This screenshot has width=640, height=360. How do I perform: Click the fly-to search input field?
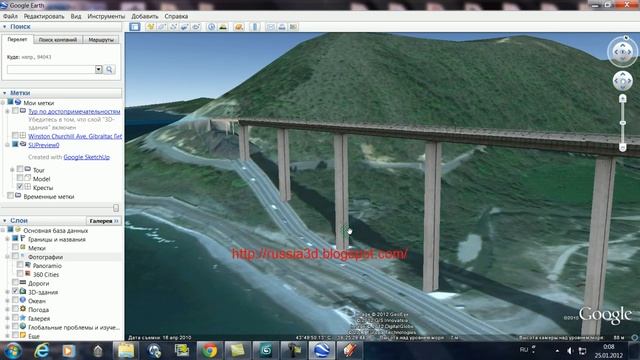click(51, 69)
